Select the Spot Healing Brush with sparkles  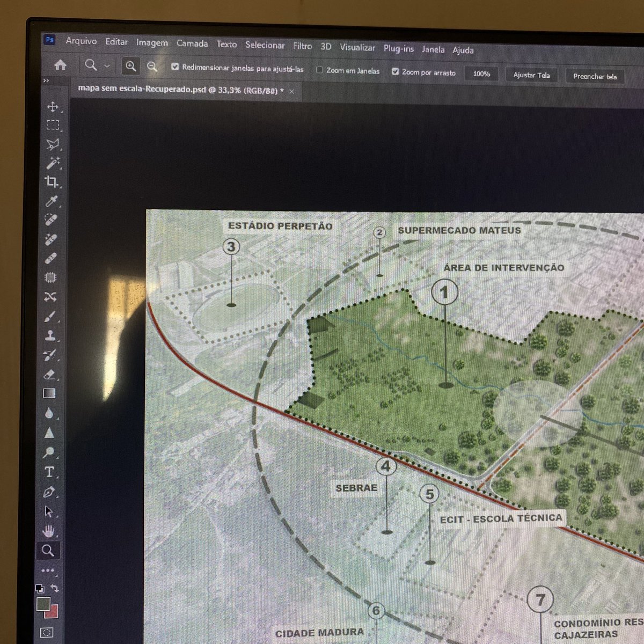click(x=51, y=239)
